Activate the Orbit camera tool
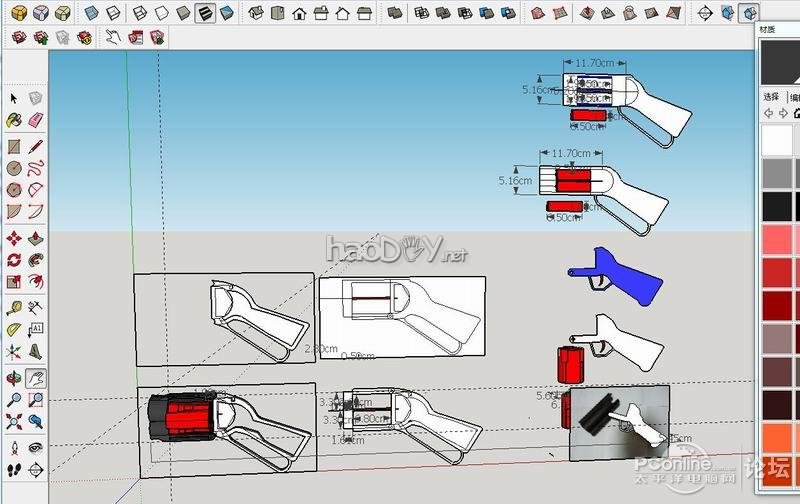 point(14,378)
